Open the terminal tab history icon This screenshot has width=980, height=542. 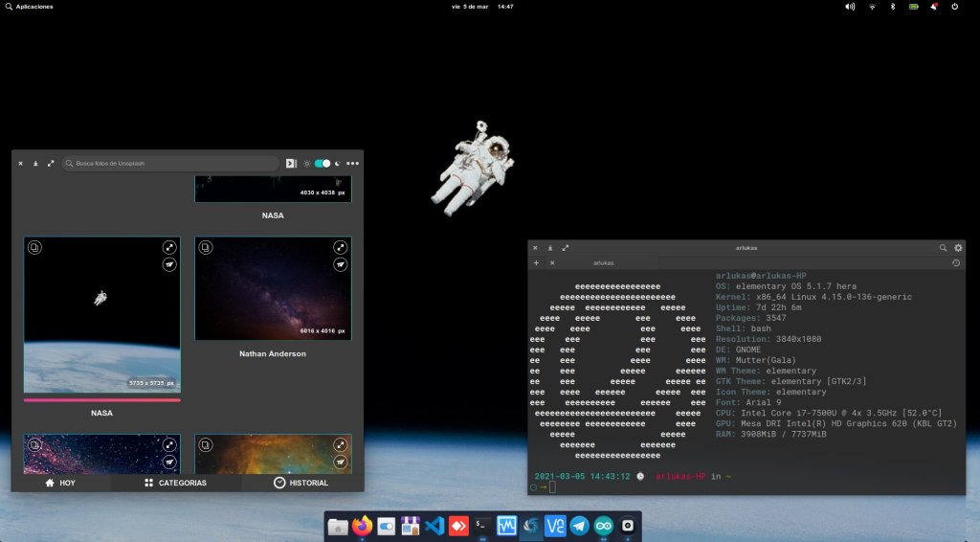click(956, 262)
